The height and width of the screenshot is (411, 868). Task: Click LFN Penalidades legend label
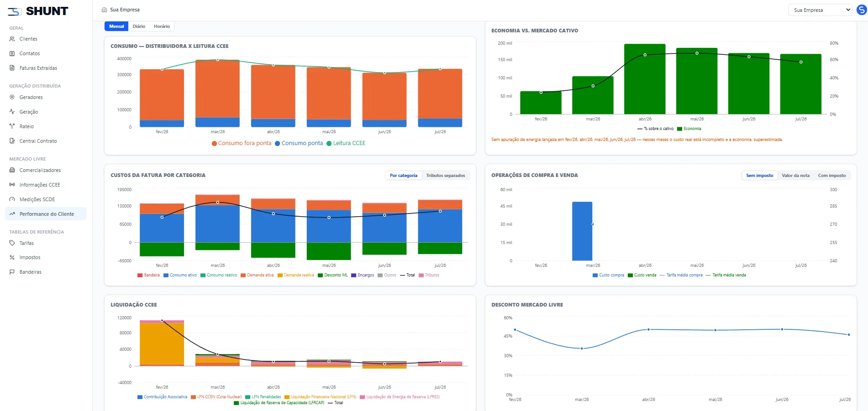(x=266, y=397)
